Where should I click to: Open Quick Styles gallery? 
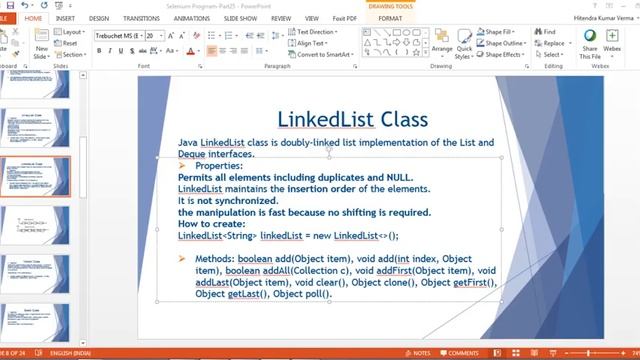464,44
